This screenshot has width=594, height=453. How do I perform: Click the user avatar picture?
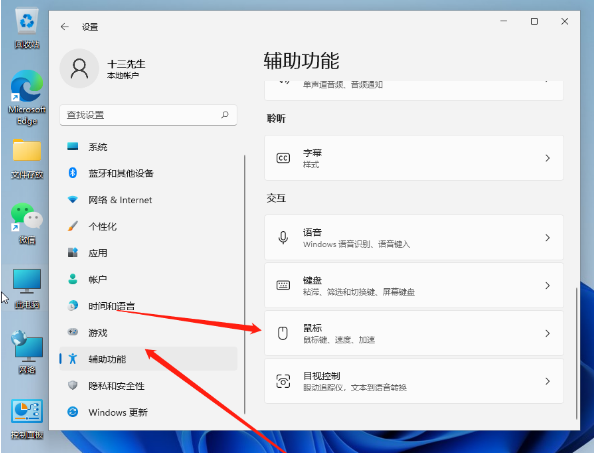pos(79,68)
